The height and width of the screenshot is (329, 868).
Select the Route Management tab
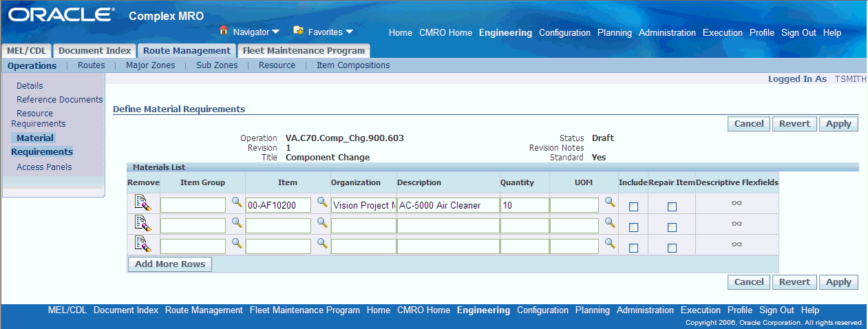point(187,50)
